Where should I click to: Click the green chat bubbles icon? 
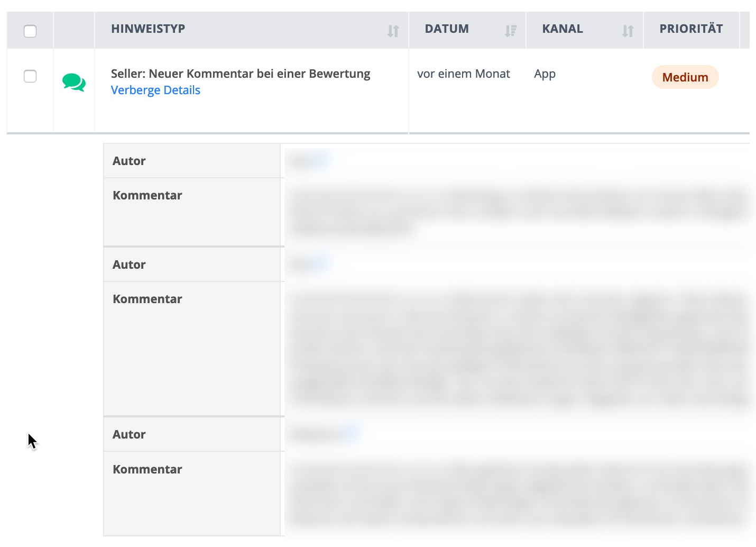[74, 83]
